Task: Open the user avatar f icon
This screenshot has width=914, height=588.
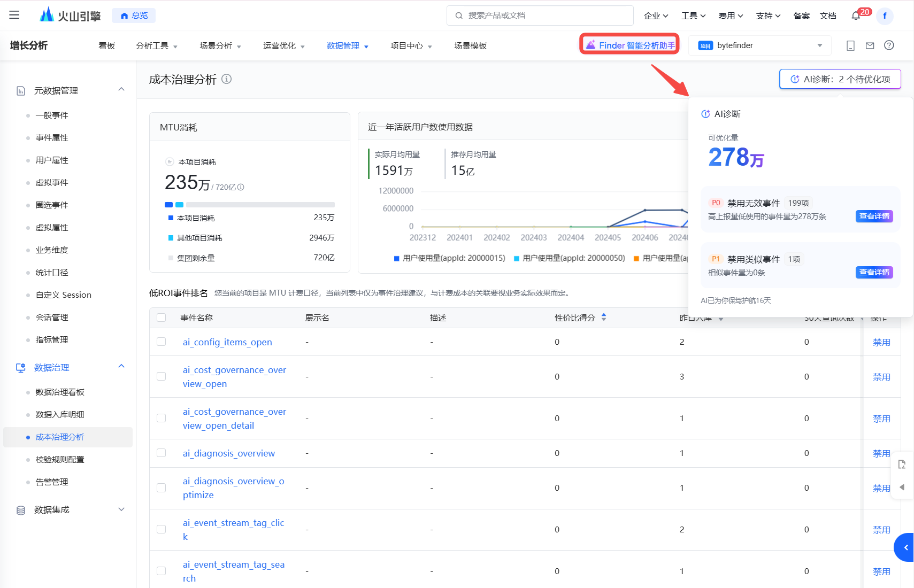Action: (885, 16)
